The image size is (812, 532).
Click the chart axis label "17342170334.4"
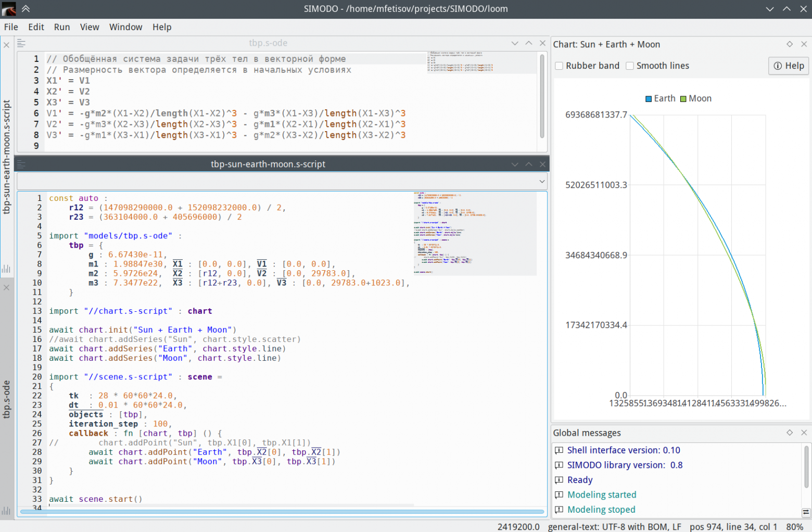coord(596,325)
